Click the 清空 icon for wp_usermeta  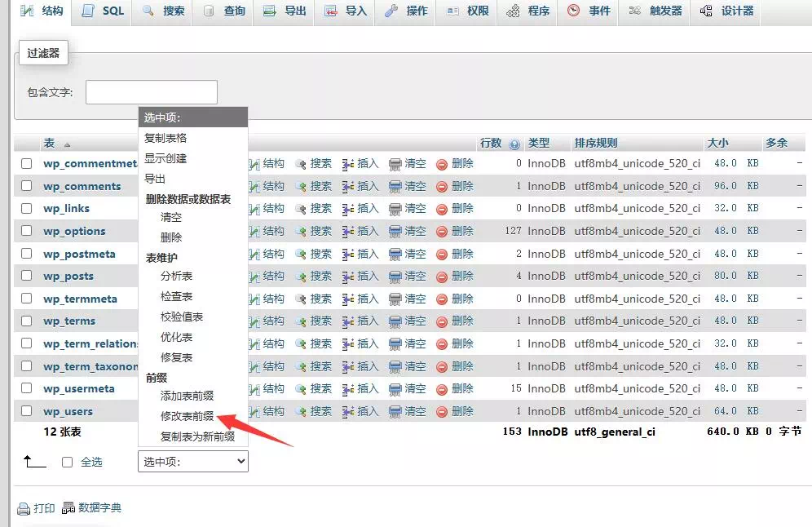(395, 389)
